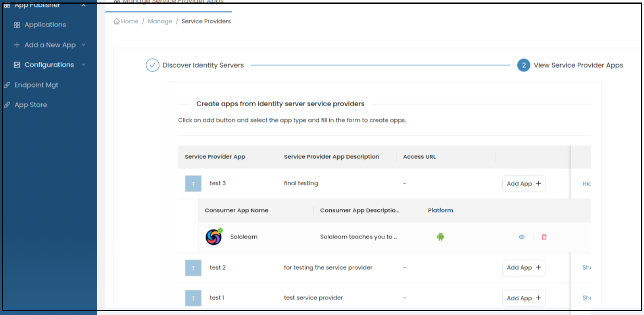644x315 pixels.
Task: Toggle the Add a New App chevron
Action: pos(83,45)
